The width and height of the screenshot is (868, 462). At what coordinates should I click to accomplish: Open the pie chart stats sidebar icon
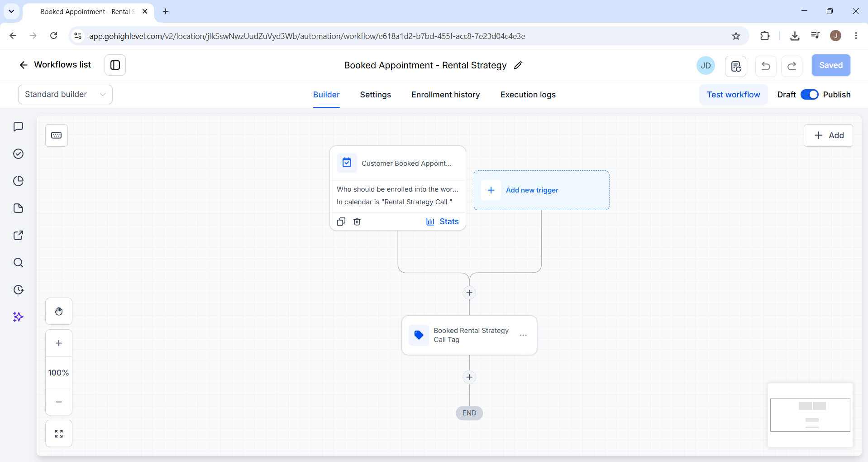point(18,181)
